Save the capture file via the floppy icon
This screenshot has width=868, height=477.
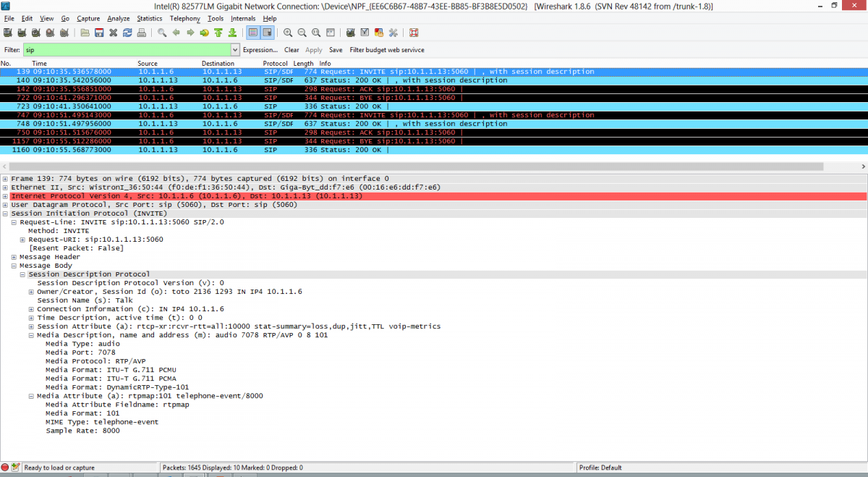[99, 33]
